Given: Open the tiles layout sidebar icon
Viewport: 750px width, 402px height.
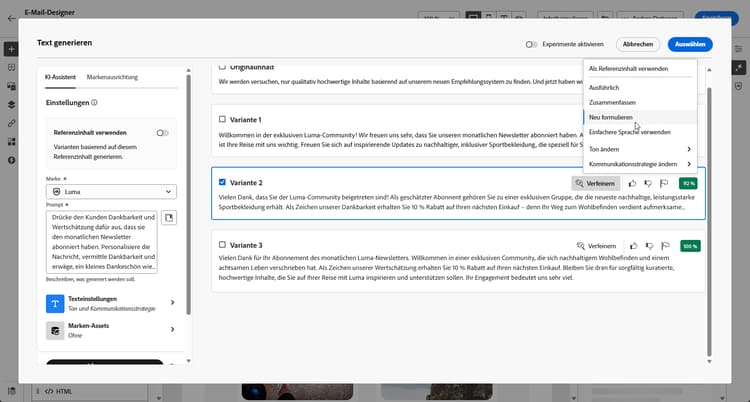Looking at the screenshot, I should pos(11,142).
